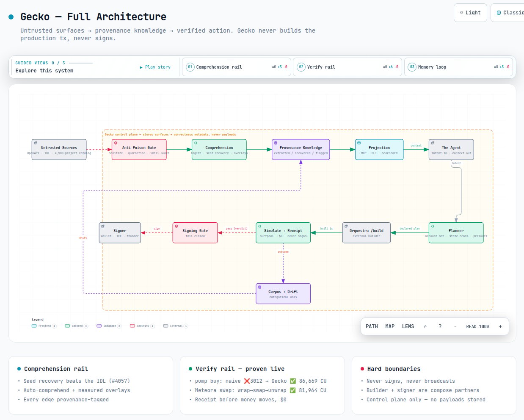Click the database icon on Provenance Knowledge node
524x420 pixels.
276,143
